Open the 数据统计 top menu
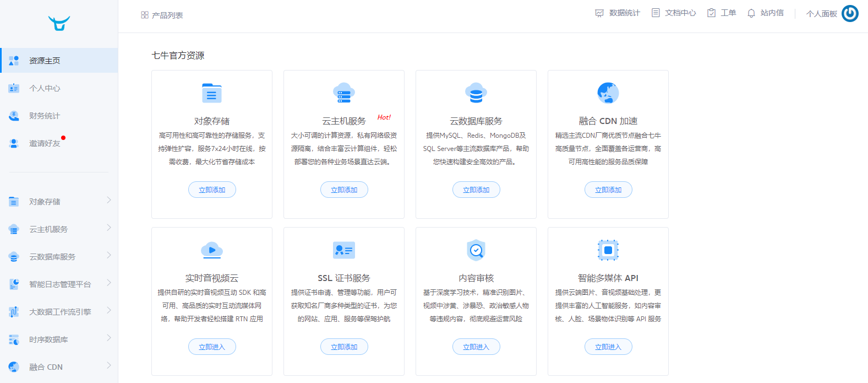The image size is (868, 383). 618,13
